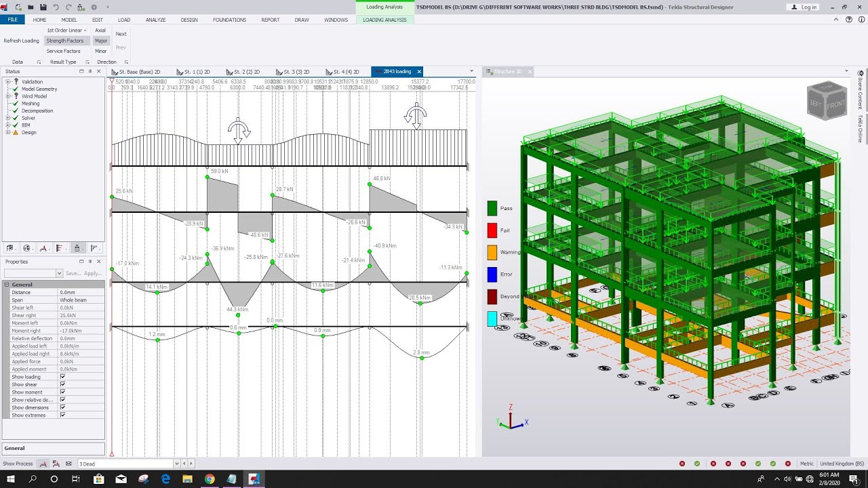Select the Major direction toggle
Screen dimensions: 868x488
[100, 41]
